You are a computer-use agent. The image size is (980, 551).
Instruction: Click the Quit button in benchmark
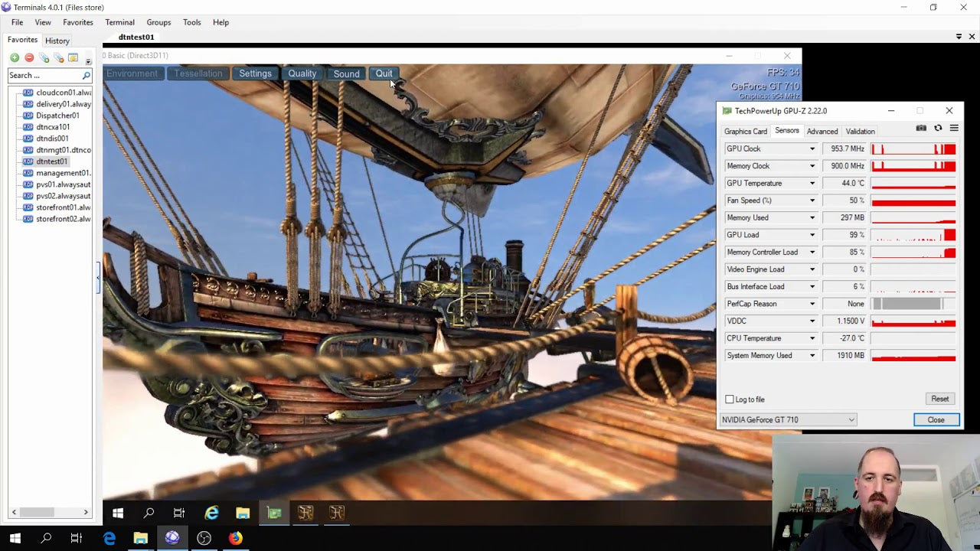pos(384,73)
